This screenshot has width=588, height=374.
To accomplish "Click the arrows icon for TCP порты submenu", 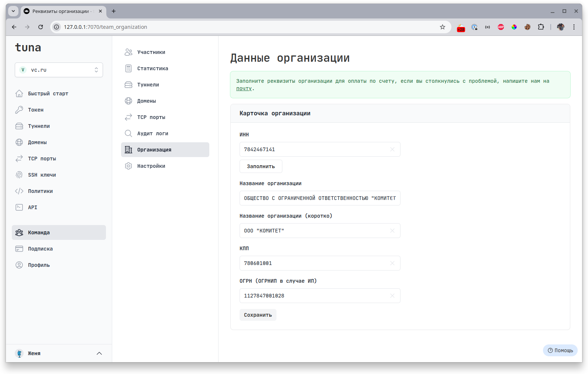I will click(128, 117).
